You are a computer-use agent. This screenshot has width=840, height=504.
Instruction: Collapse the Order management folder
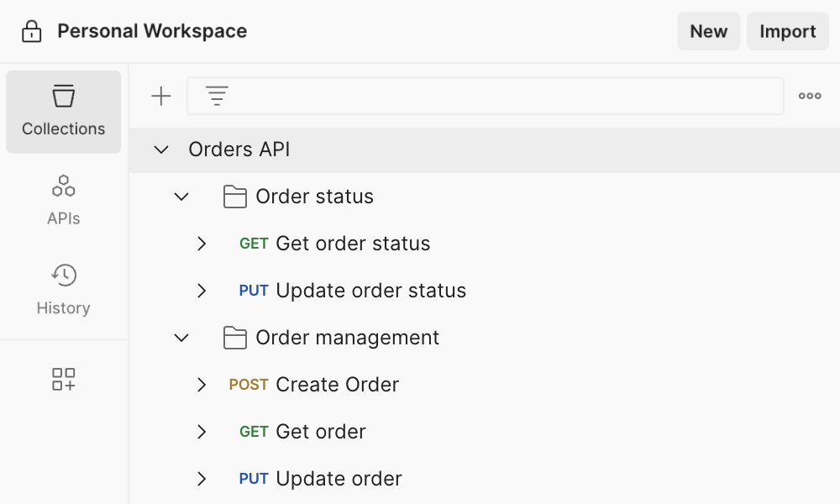click(x=181, y=338)
